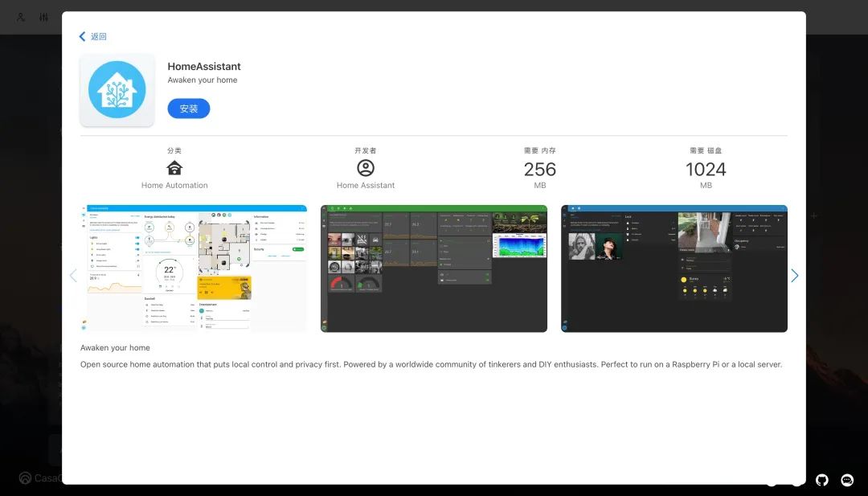Screen dimensions: 868x496
Task: Open the green-header dark dashboard screenshot
Action: (x=434, y=268)
